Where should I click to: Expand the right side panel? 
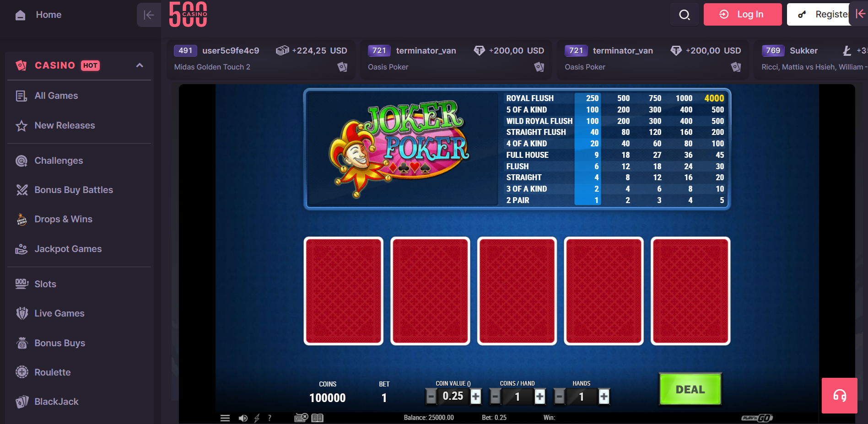[x=860, y=14]
